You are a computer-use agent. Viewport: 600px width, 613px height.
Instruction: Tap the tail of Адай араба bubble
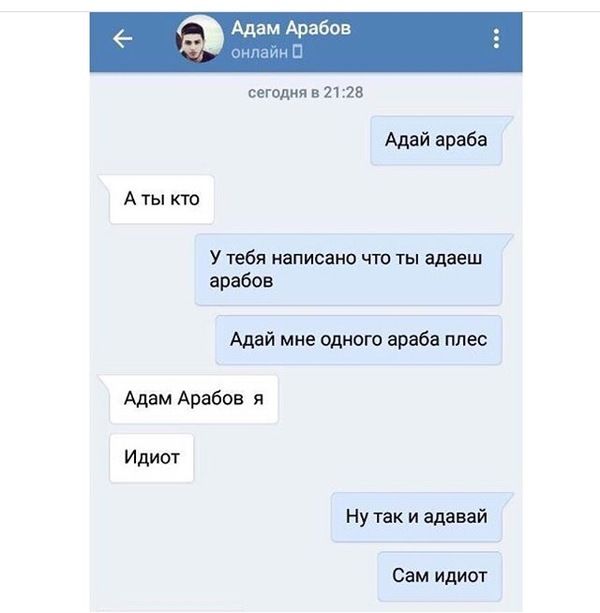pos(507,122)
